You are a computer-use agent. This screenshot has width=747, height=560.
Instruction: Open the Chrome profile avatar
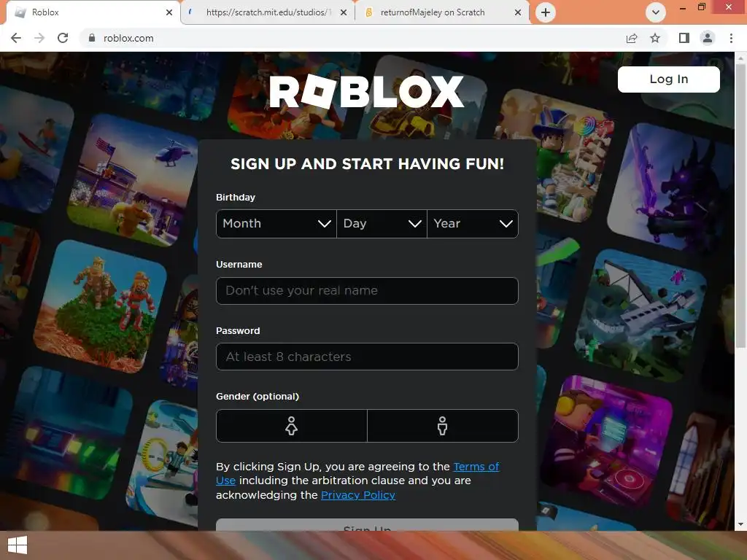tap(708, 38)
